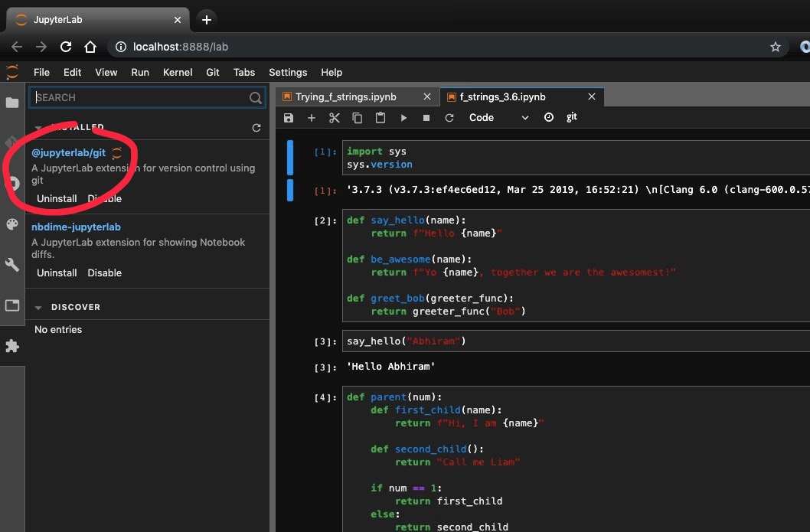The height and width of the screenshot is (532, 810).
Task: Uninstall the nbdime-jupyterlab extension
Action: coord(57,273)
